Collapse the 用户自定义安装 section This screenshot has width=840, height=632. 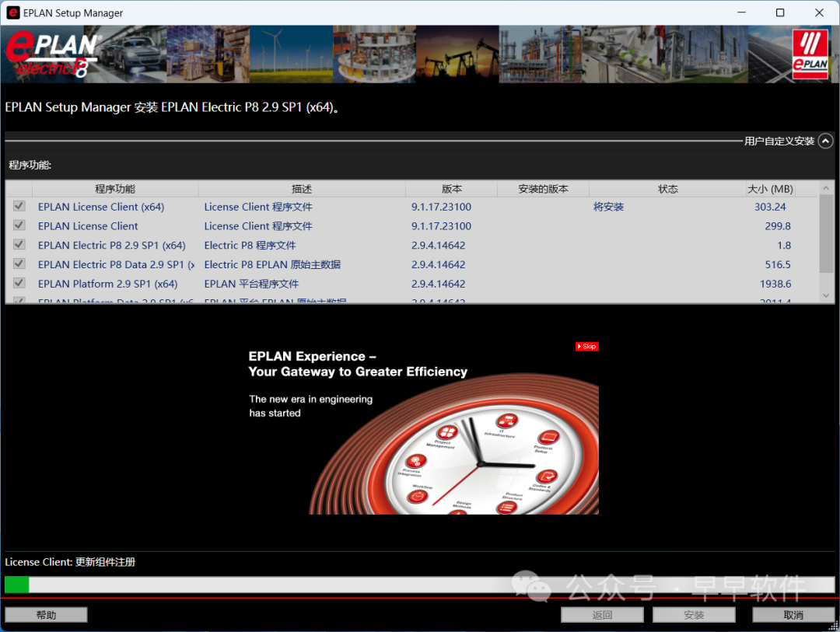pyautogui.click(x=825, y=141)
